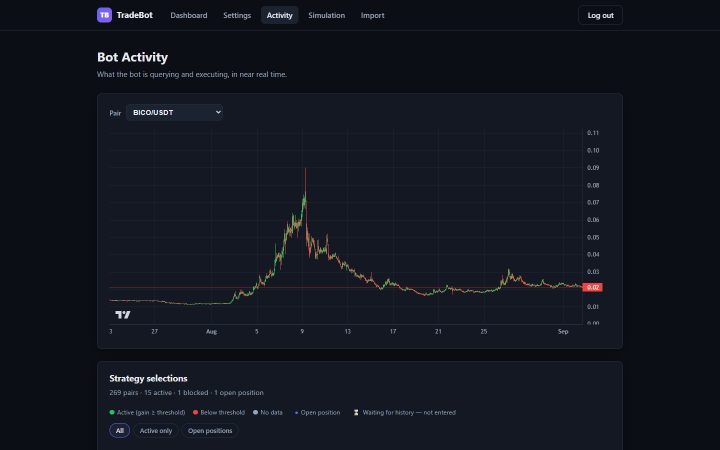Click the Strategy selections heading
The height and width of the screenshot is (450, 720).
pyautogui.click(x=148, y=378)
